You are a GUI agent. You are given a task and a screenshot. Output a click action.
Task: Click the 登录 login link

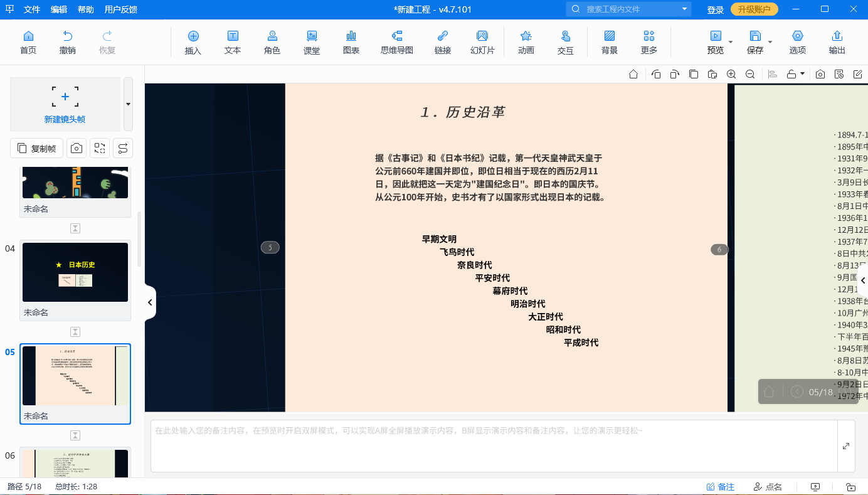click(x=716, y=9)
